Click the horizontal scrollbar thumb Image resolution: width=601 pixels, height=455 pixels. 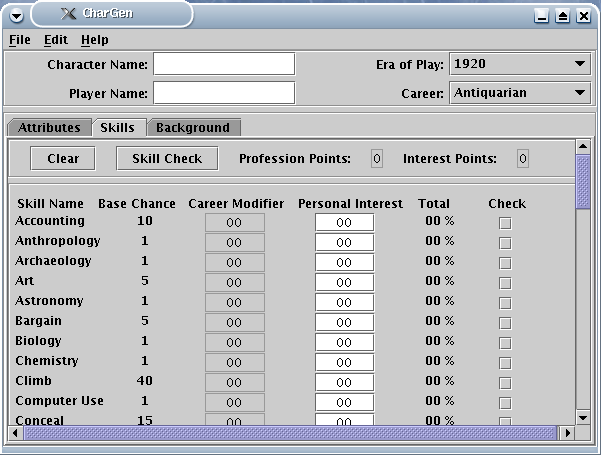(290, 433)
